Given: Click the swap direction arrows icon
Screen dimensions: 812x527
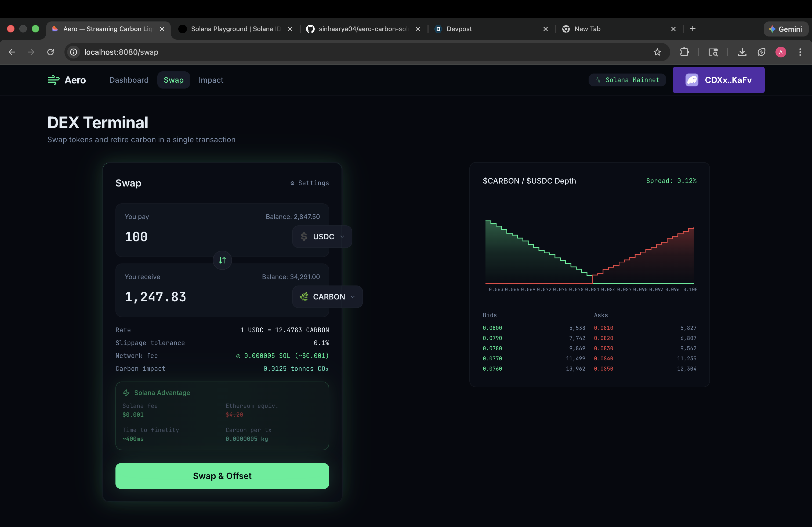Looking at the screenshot, I should (x=222, y=261).
